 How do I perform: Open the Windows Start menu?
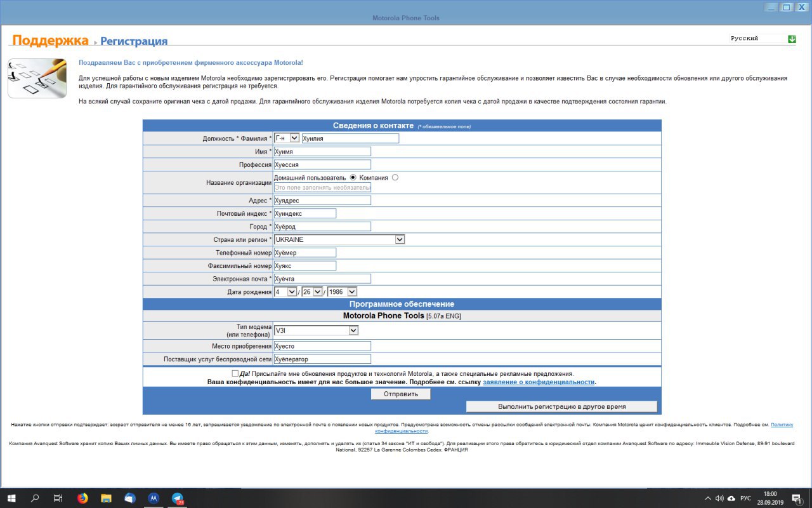[11, 498]
